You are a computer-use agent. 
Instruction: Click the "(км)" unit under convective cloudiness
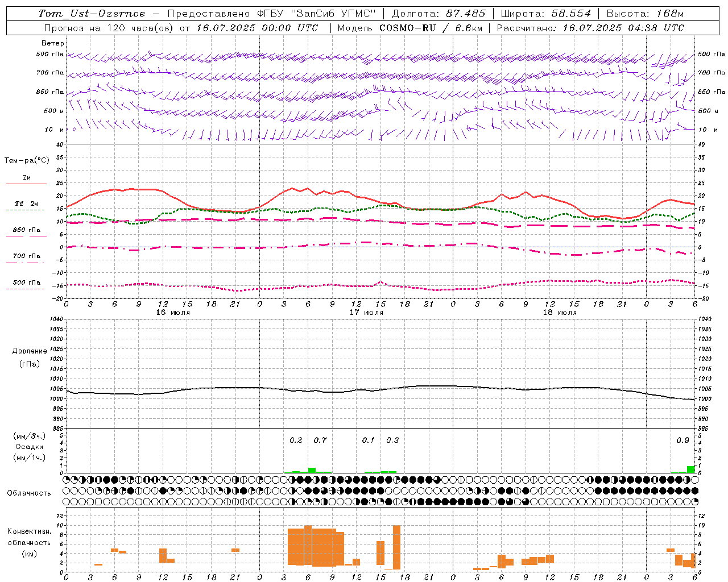[30, 554]
